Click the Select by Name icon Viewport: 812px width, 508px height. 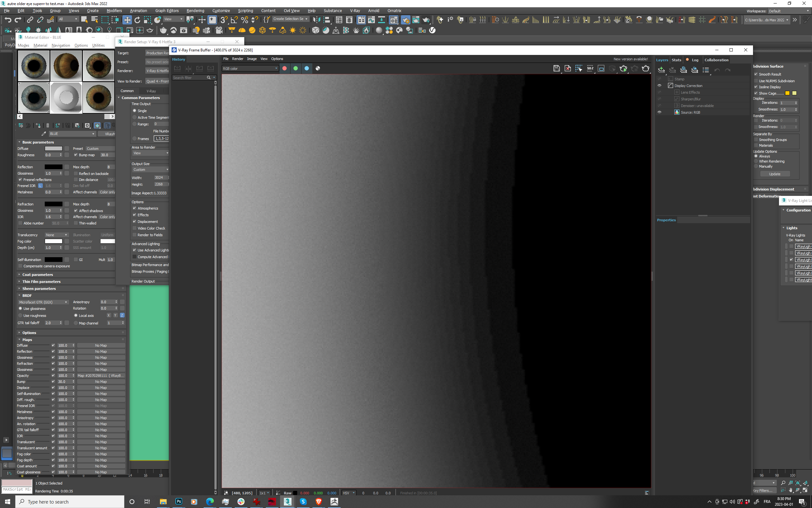click(x=95, y=20)
